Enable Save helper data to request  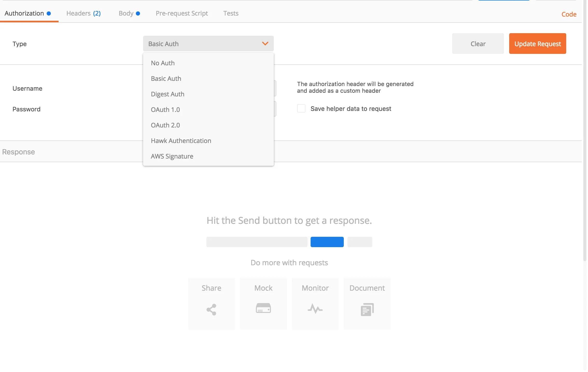pos(301,108)
